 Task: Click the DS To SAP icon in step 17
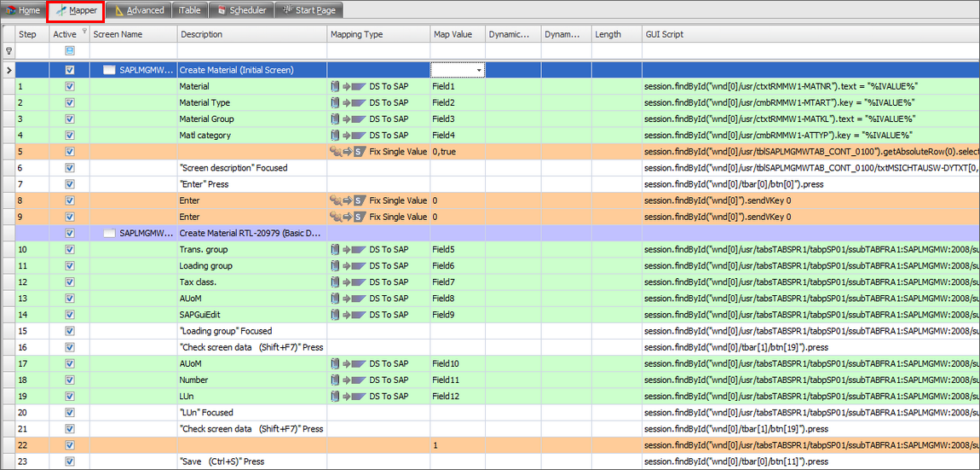[349, 363]
